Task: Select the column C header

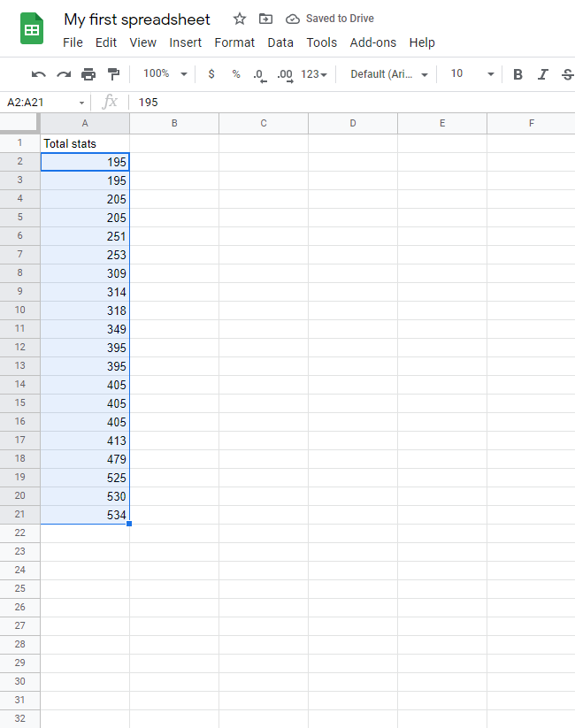Action: coord(264,123)
